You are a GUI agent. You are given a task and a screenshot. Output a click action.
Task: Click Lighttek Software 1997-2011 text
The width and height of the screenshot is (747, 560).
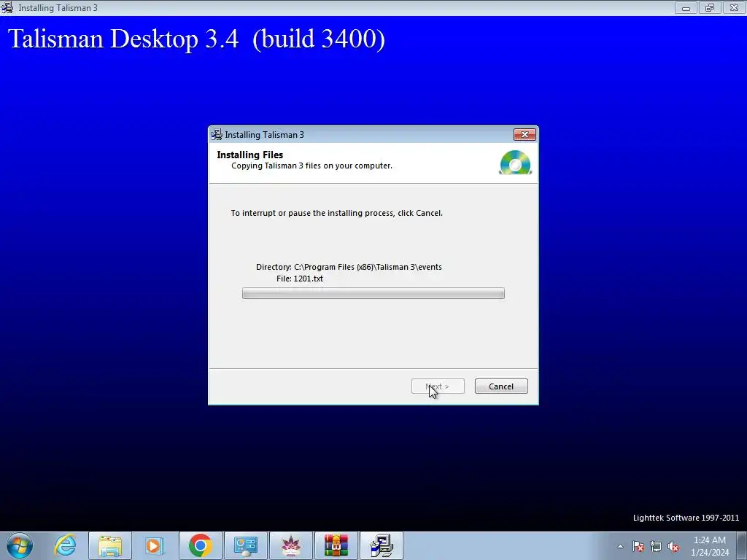point(686,518)
